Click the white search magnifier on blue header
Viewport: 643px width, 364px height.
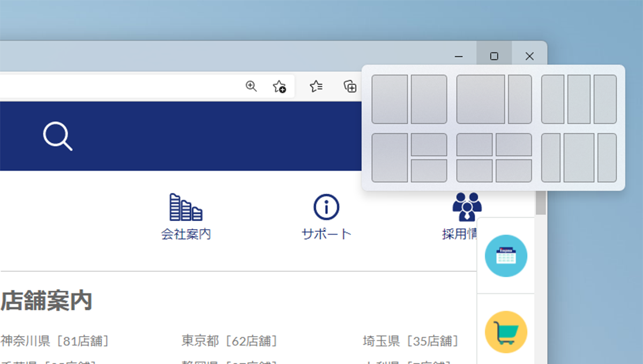point(58,136)
